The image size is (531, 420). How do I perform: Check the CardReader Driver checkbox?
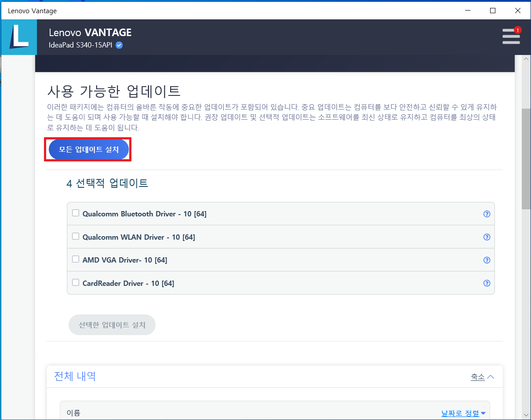(76, 282)
